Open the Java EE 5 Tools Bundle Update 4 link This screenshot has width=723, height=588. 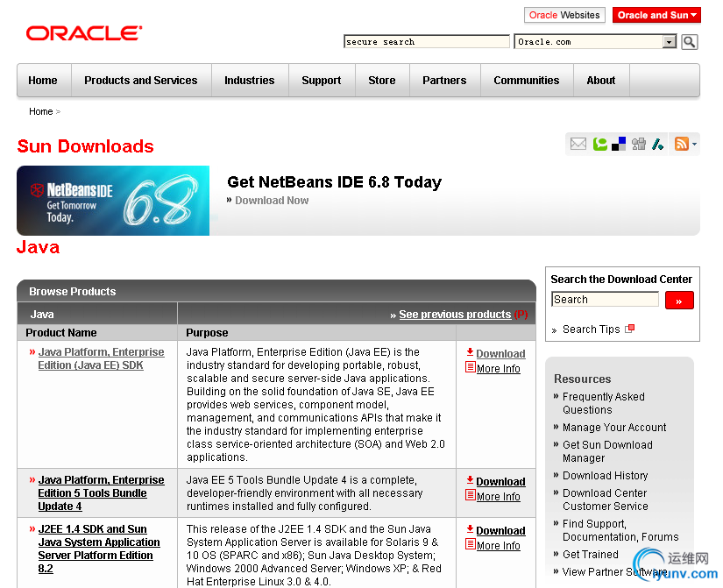[101, 493]
